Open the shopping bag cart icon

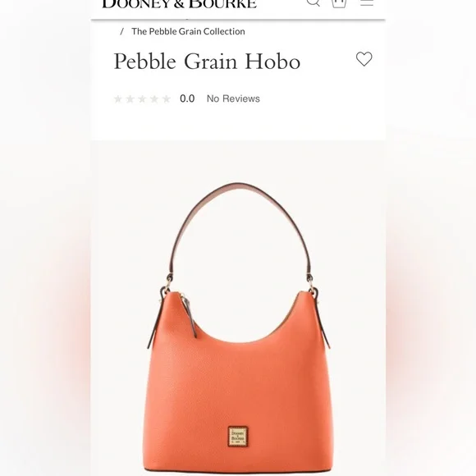coord(339,3)
